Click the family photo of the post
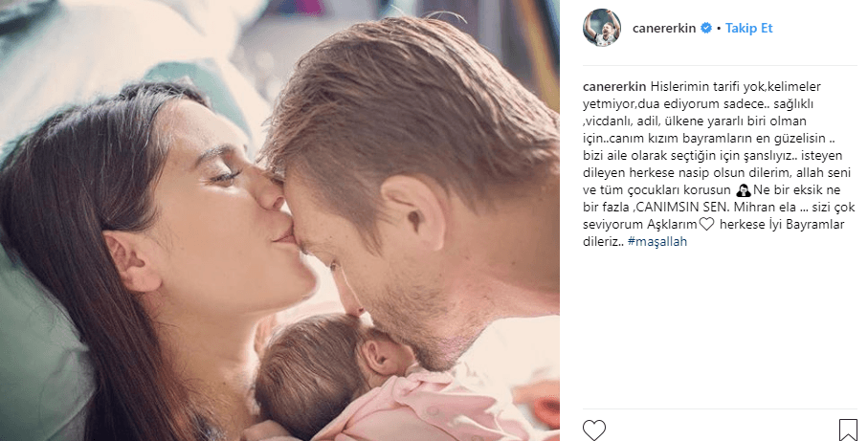This screenshot has width=868, height=441. pos(279,220)
